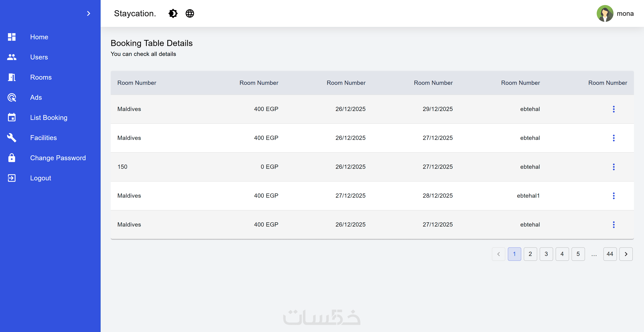Click the List Booking calendar icon
The height and width of the screenshot is (332, 644).
(x=12, y=117)
